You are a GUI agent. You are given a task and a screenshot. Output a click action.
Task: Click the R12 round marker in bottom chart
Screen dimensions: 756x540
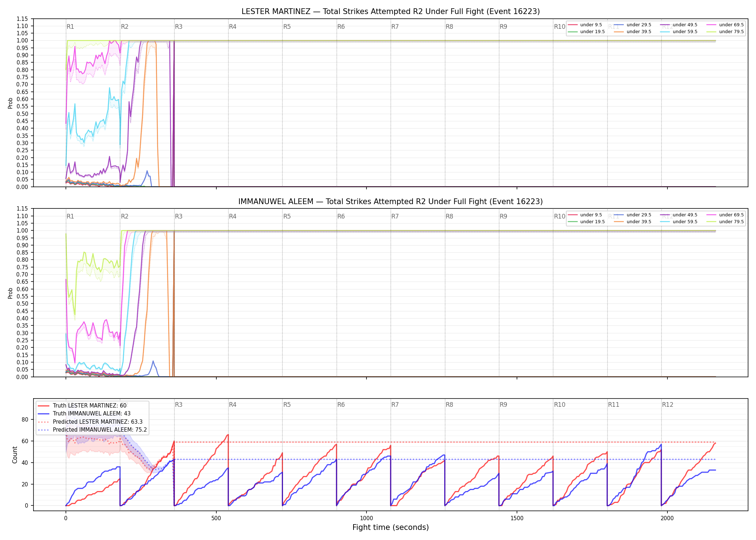click(x=667, y=405)
